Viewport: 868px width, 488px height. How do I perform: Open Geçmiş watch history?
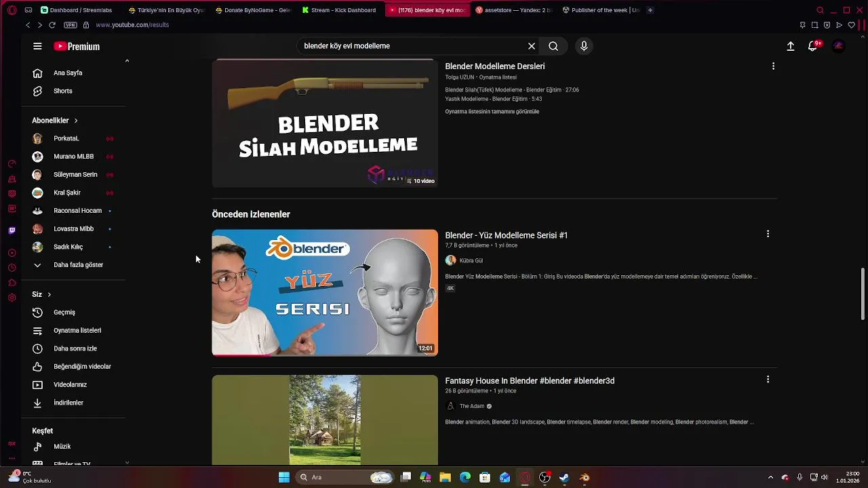[x=73, y=312]
